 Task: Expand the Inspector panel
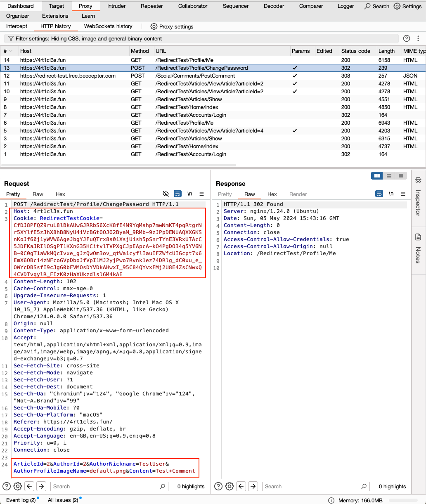(x=418, y=202)
